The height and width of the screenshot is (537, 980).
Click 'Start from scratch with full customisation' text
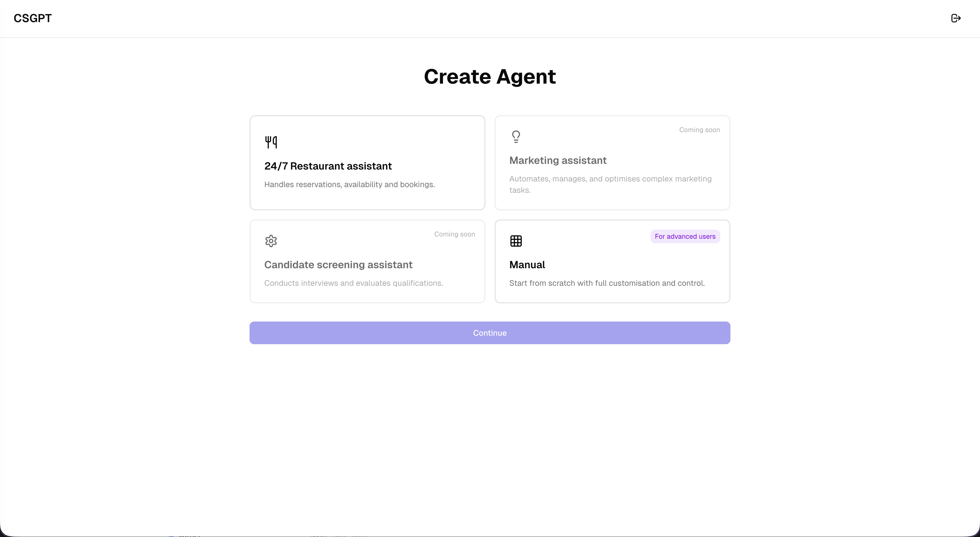pos(607,283)
